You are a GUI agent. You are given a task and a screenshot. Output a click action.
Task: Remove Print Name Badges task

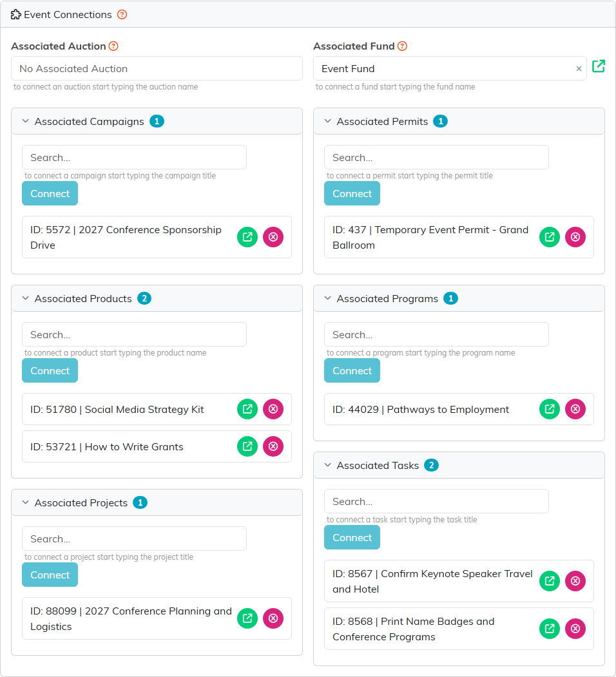coord(576,629)
